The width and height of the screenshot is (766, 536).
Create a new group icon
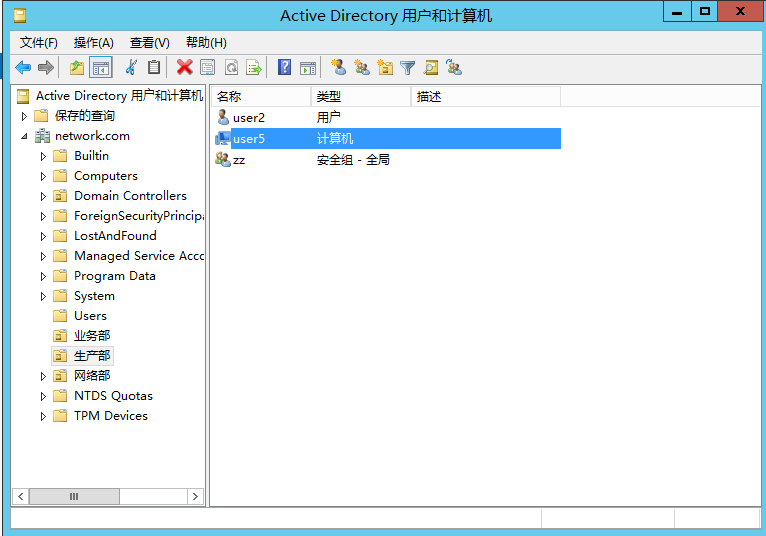[362, 67]
